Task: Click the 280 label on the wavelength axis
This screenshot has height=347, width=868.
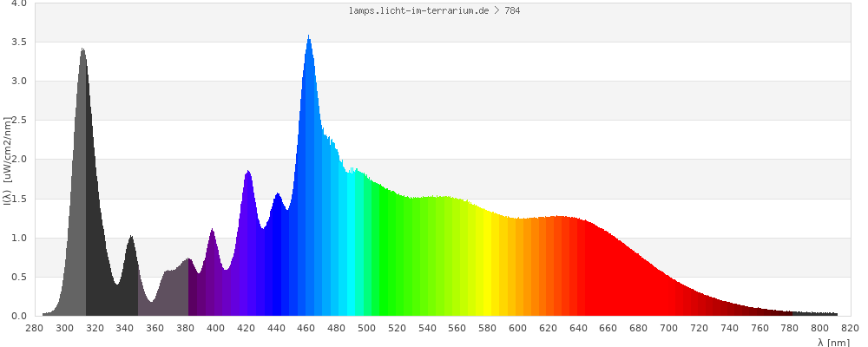Action: (x=35, y=328)
